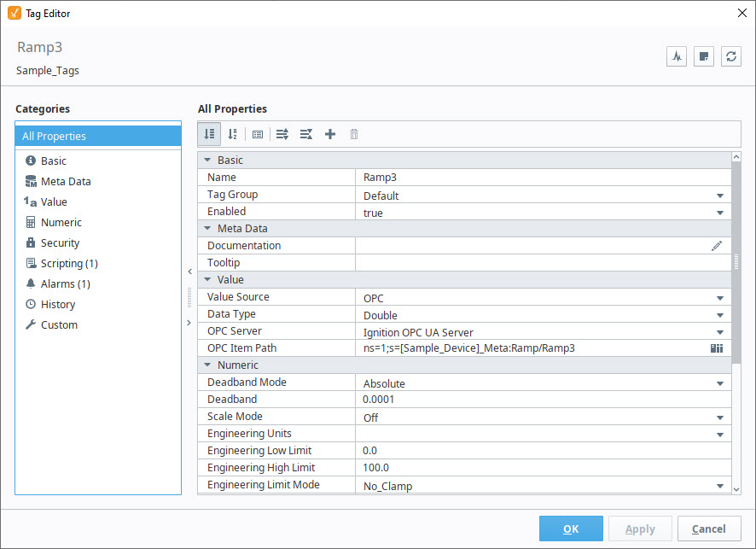Select the Alarms (1) category label

click(66, 283)
